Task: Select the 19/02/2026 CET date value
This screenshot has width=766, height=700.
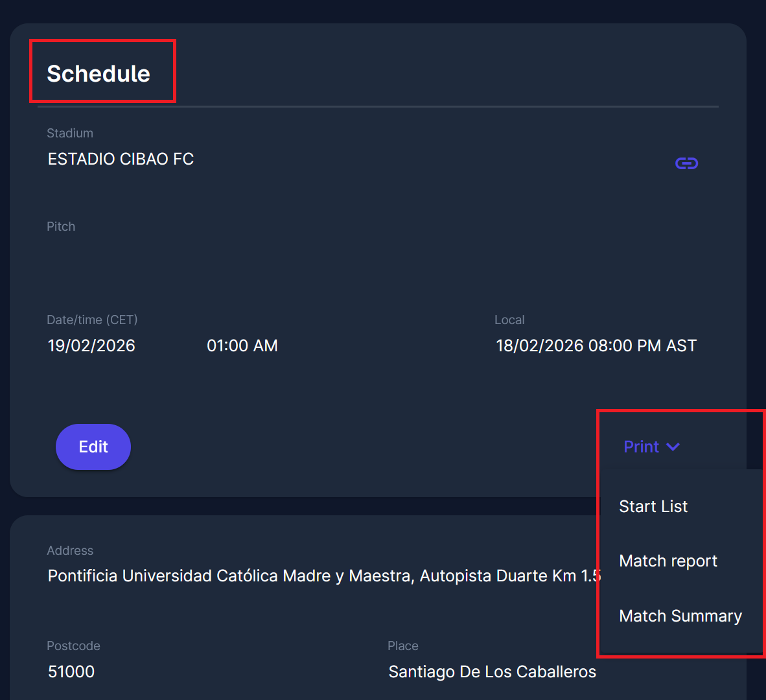Action: [x=91, y=345]
